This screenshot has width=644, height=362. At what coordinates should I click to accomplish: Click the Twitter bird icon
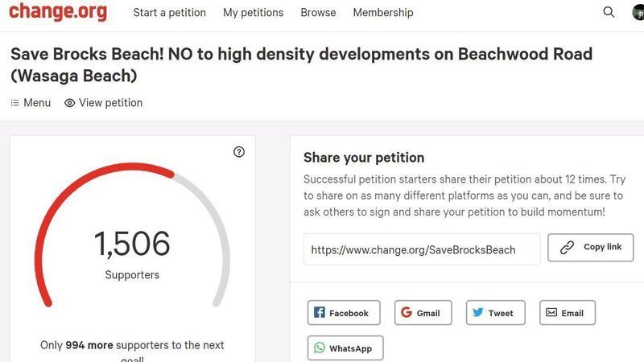point(478,313)
